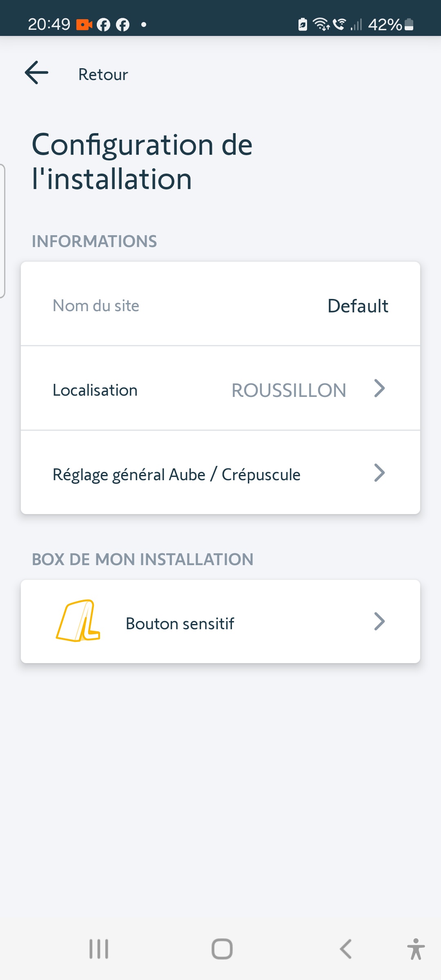Tap the yellow box device icon
441x980 pixels.
78,621
